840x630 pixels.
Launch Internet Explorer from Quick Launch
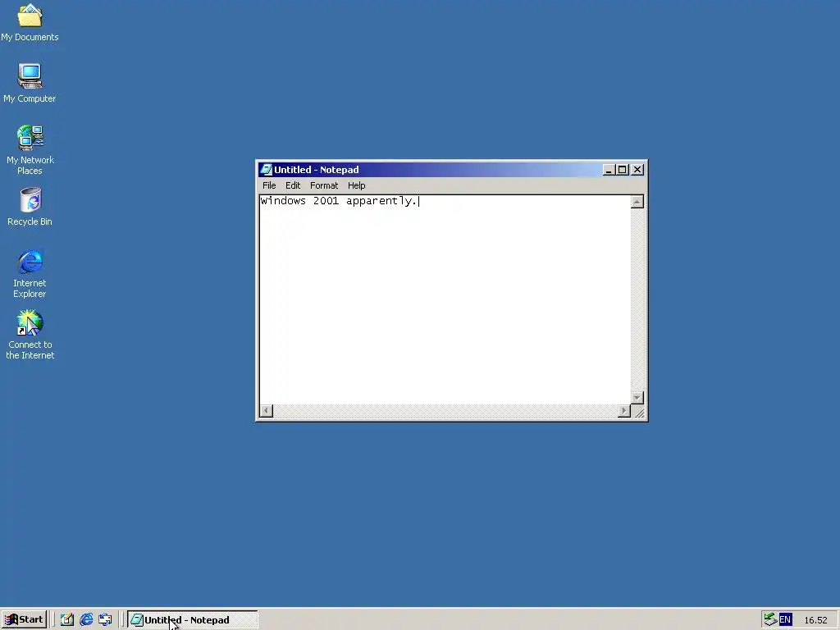[x=86, y=620]
